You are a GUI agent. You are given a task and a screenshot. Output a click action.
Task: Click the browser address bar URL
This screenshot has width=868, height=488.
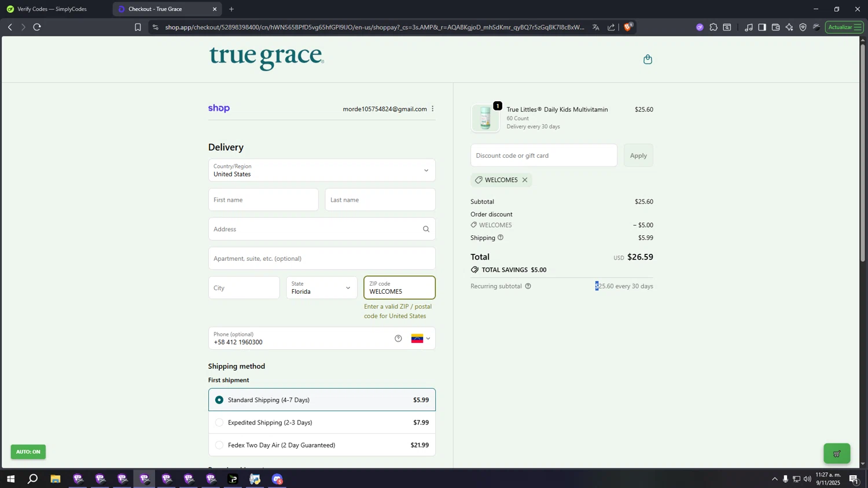[x=374, y=27]
